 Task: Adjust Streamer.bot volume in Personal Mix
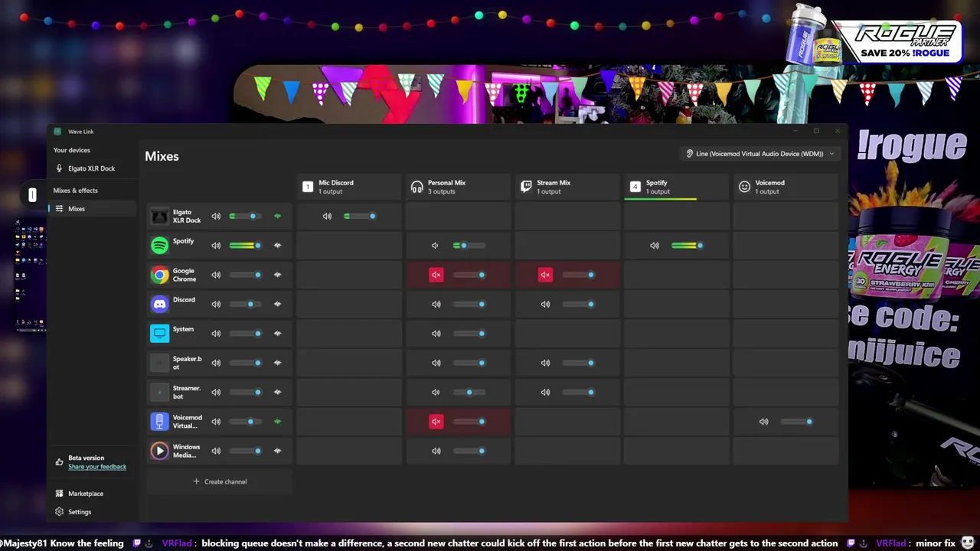coord(469,392)
